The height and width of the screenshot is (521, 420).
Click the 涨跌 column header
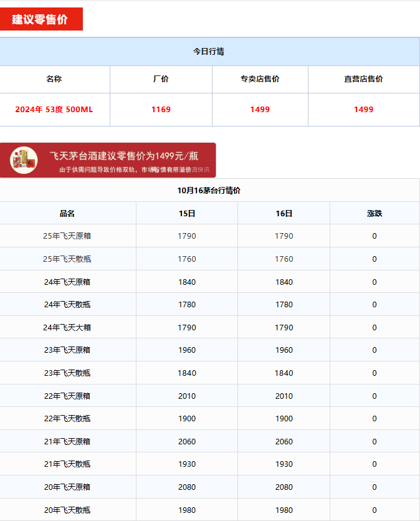375,214
